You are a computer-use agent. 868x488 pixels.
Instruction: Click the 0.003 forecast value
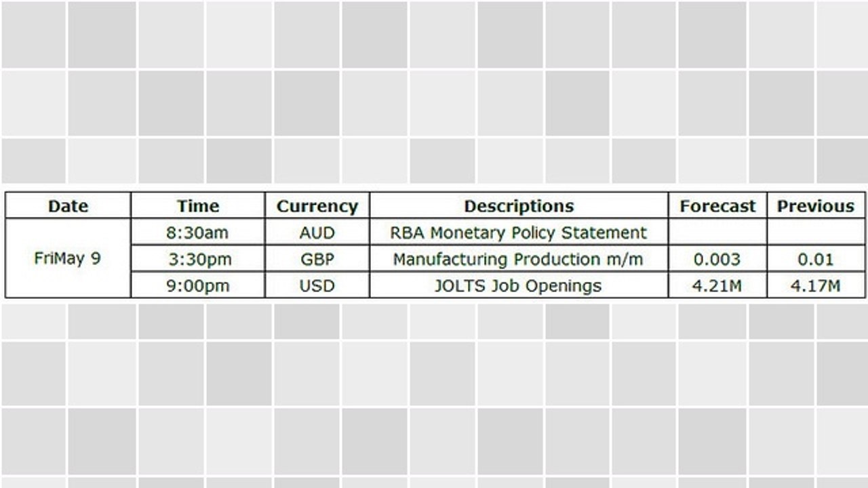717,259
